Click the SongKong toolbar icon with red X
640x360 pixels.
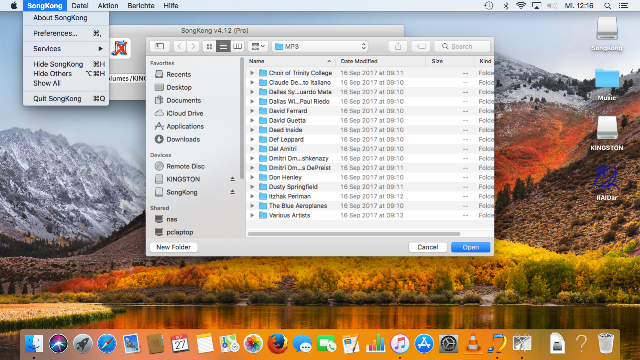pyautogui.click(x=120, y=49)
